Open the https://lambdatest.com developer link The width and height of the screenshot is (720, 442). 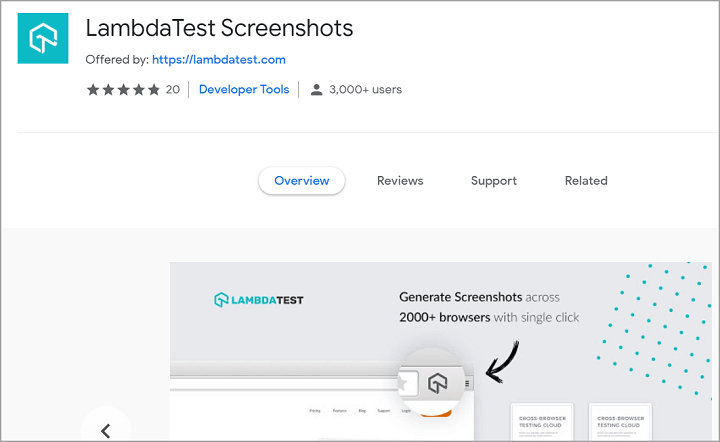[219, 60]
